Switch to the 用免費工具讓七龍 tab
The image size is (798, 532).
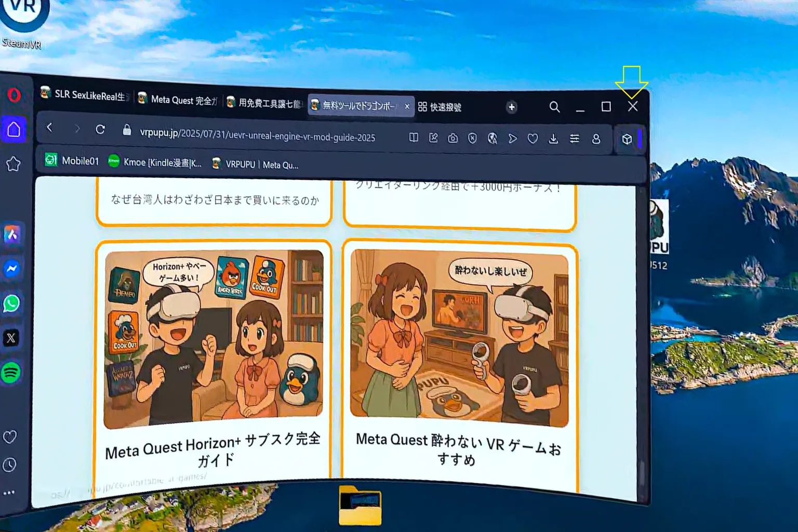click(x=264, y=103)
